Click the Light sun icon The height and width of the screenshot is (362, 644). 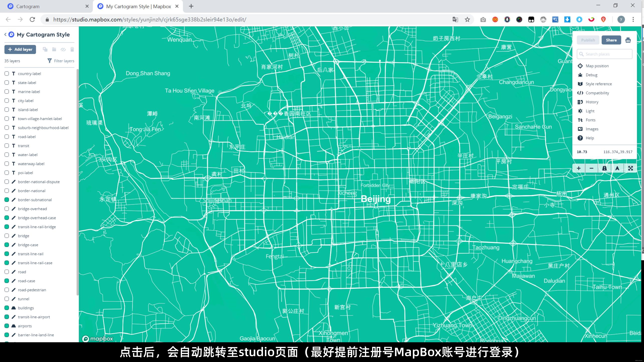[580, 111]
